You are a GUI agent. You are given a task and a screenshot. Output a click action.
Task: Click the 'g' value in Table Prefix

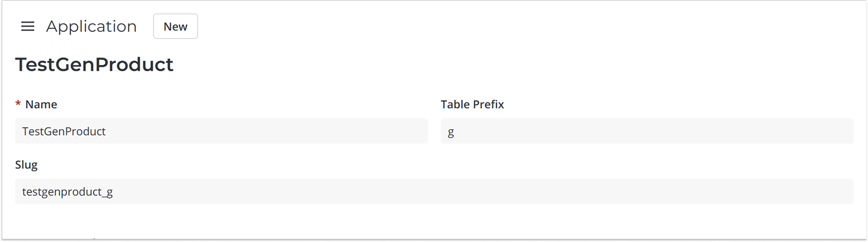[x=451, y=132]
